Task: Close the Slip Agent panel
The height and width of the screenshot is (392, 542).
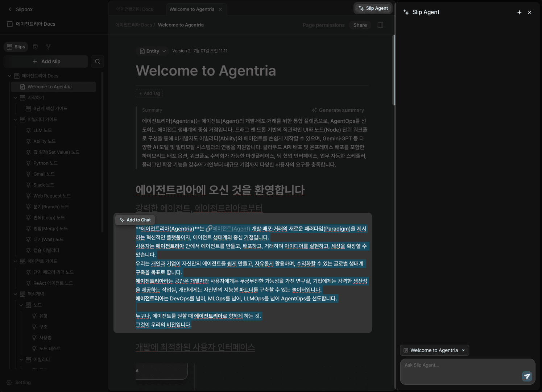Action: (x=530, y=12)
